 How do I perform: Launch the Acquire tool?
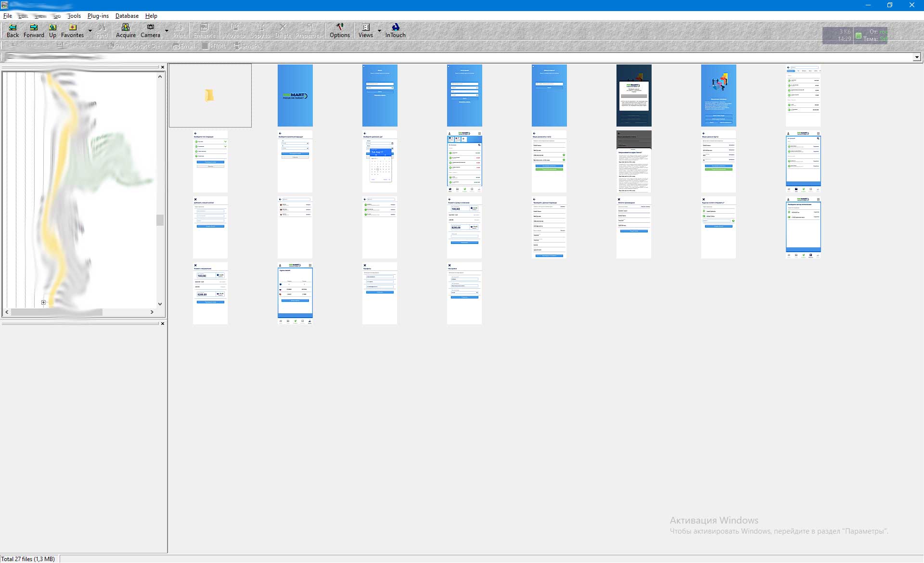click(x=126, y=30)
